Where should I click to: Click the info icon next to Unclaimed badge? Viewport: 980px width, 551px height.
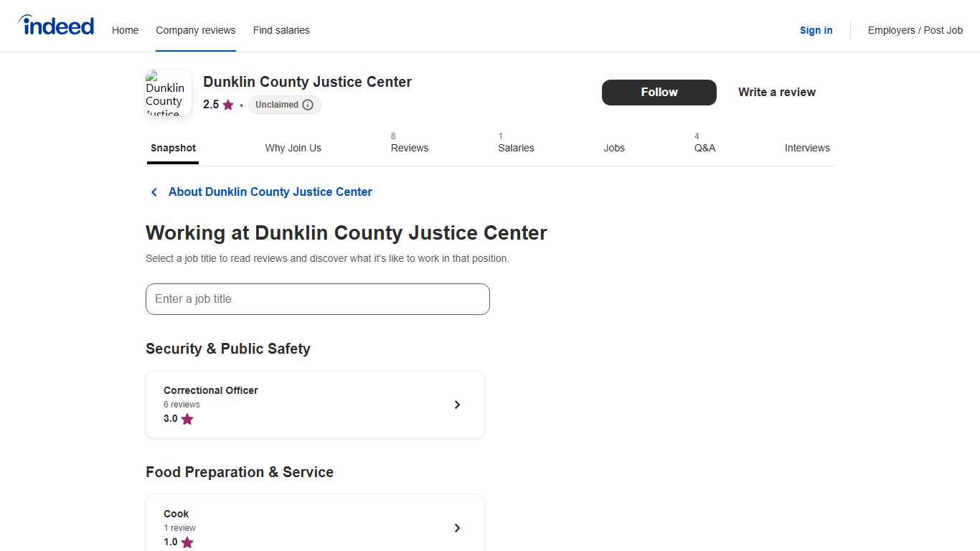[x=308, y=105]
